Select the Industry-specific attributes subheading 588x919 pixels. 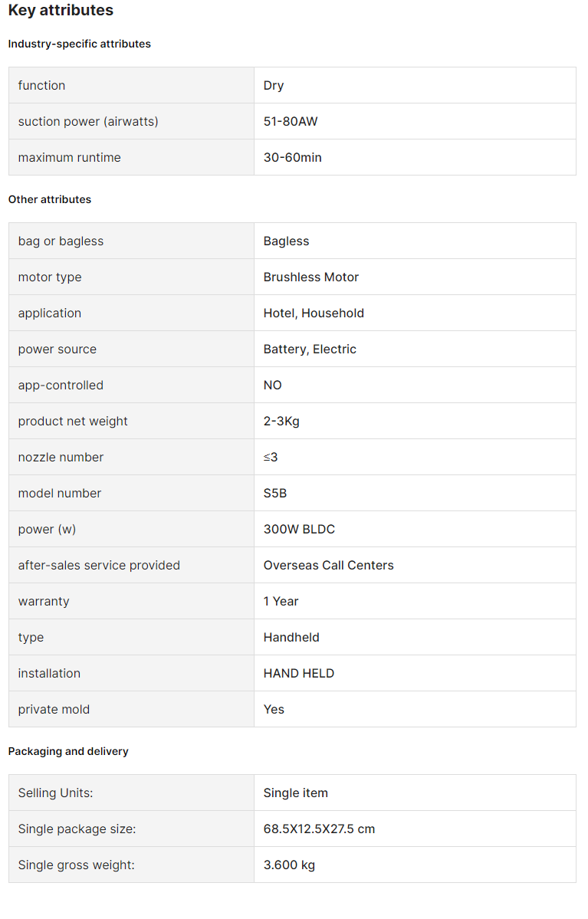pyautogui.click(x=79, y=44)
